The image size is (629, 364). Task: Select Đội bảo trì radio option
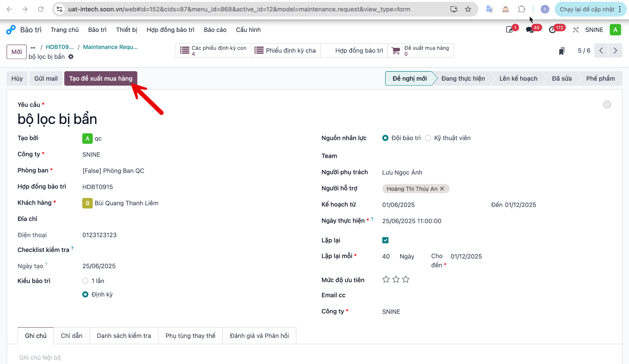[385, 138]
